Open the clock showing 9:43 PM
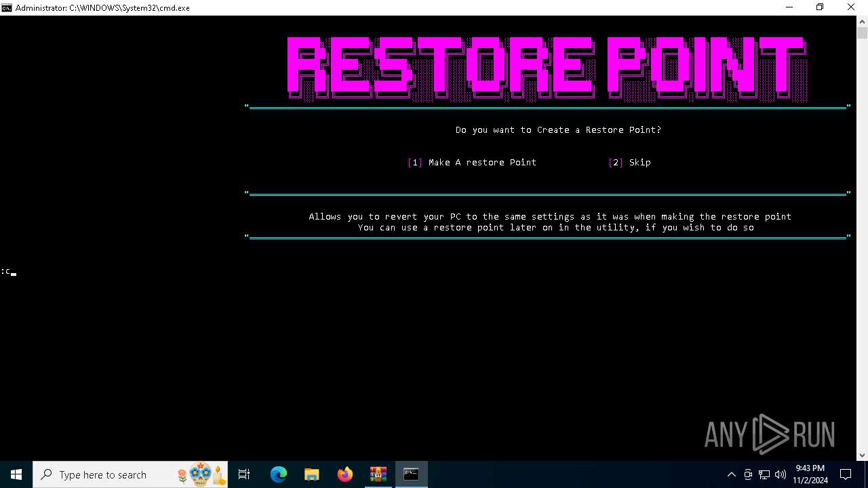The width and height of the screenshot is (868, 488). (x=810, y=474)
